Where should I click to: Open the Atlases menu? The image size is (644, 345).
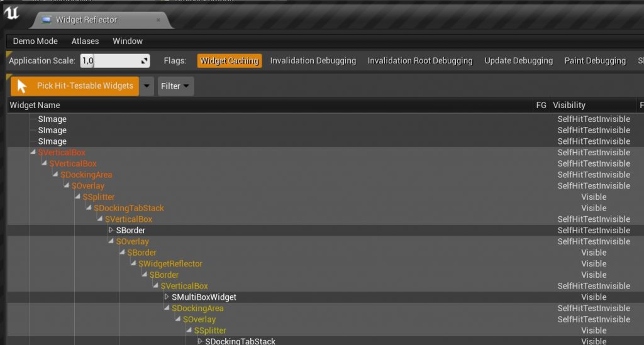click(85, 41)
